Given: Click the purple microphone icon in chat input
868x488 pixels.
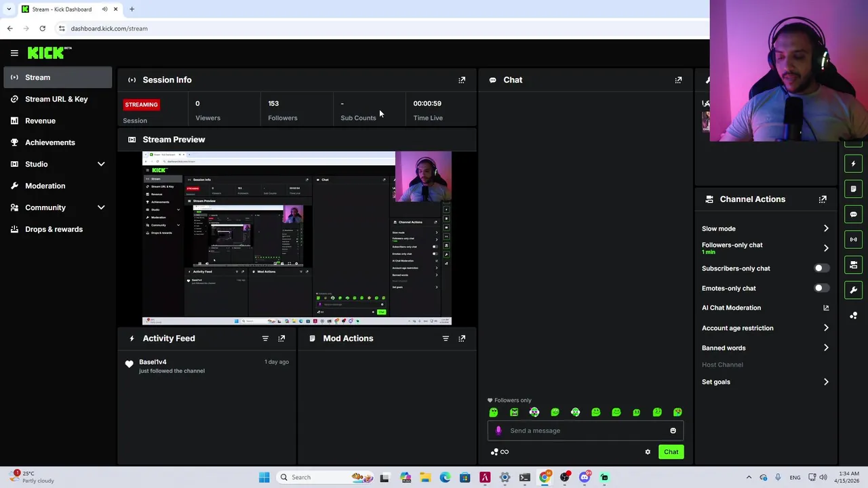Looking at the screenshot, I should pos(498,430).
